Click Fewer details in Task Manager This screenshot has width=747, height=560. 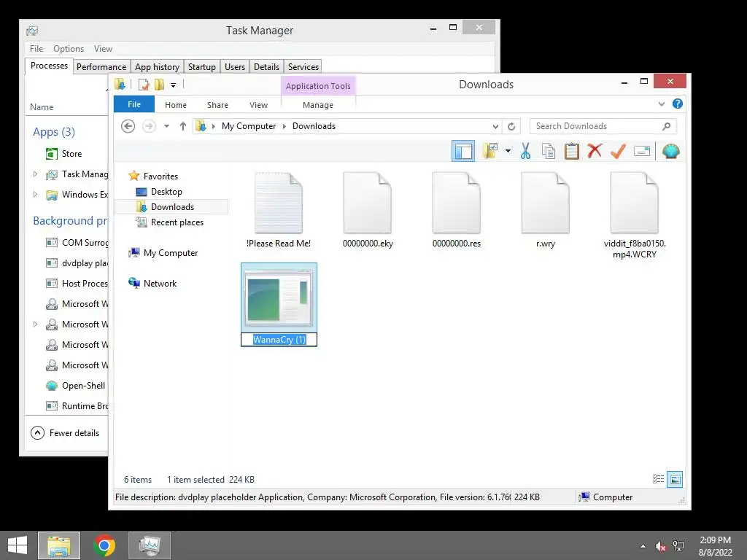point(65,433)
